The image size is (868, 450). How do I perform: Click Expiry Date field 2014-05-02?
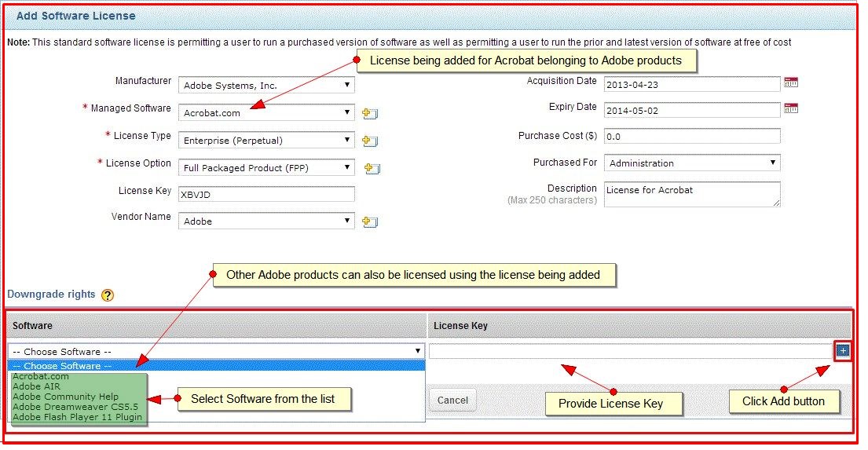tap(692, 110)
